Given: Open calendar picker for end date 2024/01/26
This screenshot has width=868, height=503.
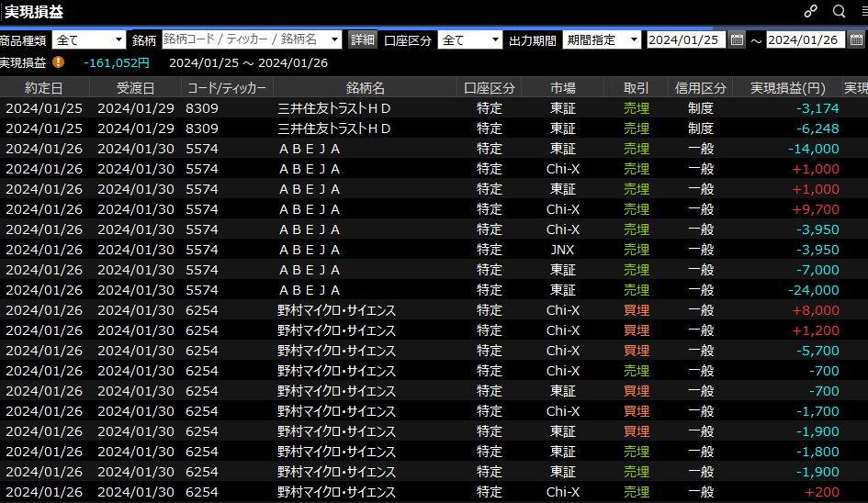Looking at the screenshot, I should pyautogui.click(x=856, y=39).
